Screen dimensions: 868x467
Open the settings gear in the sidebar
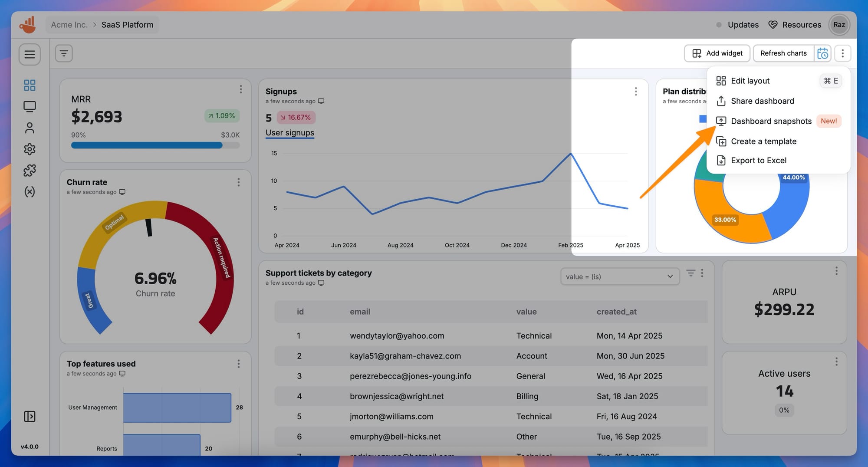click(x=30, y=149)
